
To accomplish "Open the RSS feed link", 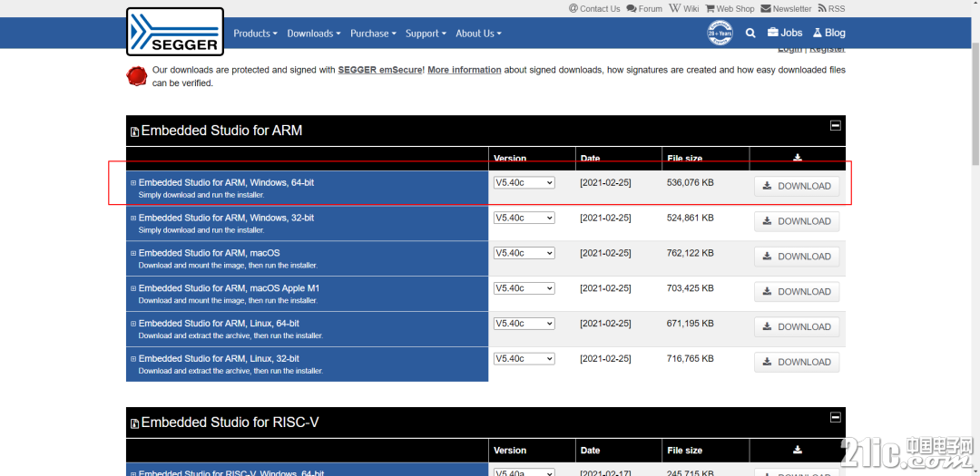I will pos(831,9).
